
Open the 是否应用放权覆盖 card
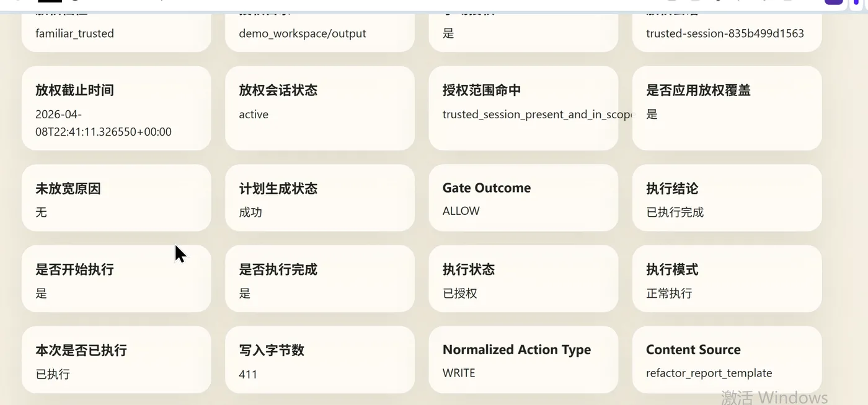pyautogui.click(x=727, y=108)
